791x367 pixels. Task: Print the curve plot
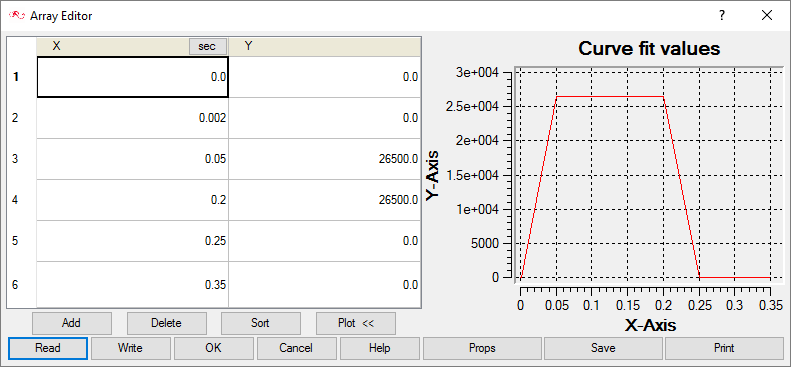click(724, 348)
